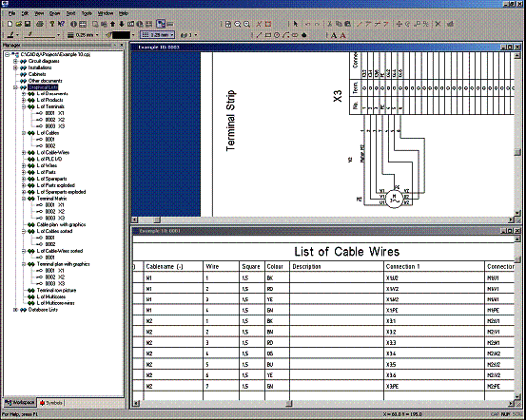Open the black colour dropdown arrow
526x420 pixels.
click(x=133, y=35)
